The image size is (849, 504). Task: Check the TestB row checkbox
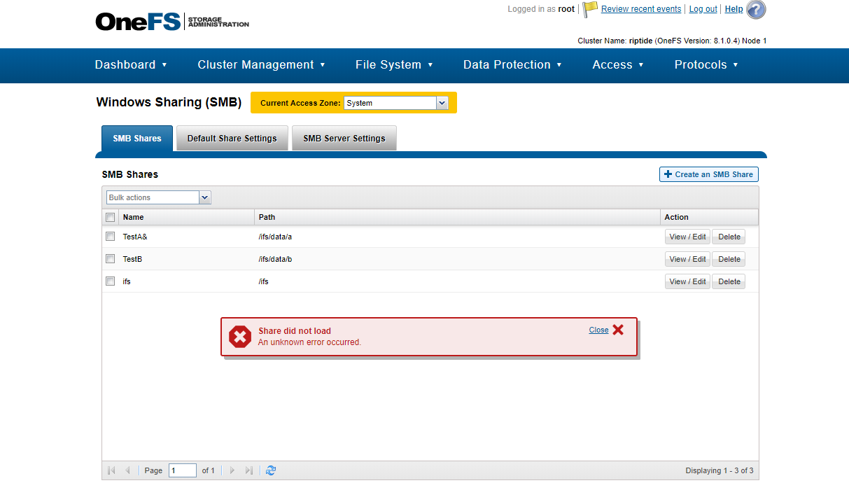point(110,258)
